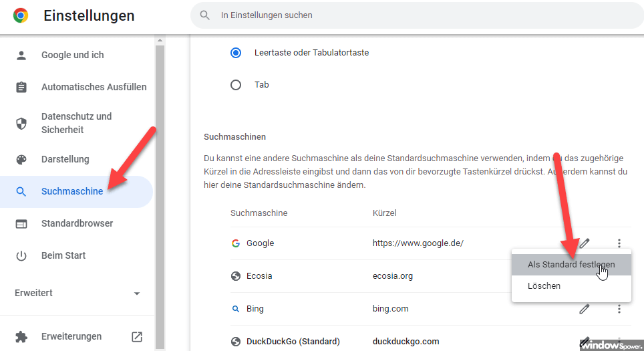Select the Suchmaschine sidebar entry

[x=76, y=191]
